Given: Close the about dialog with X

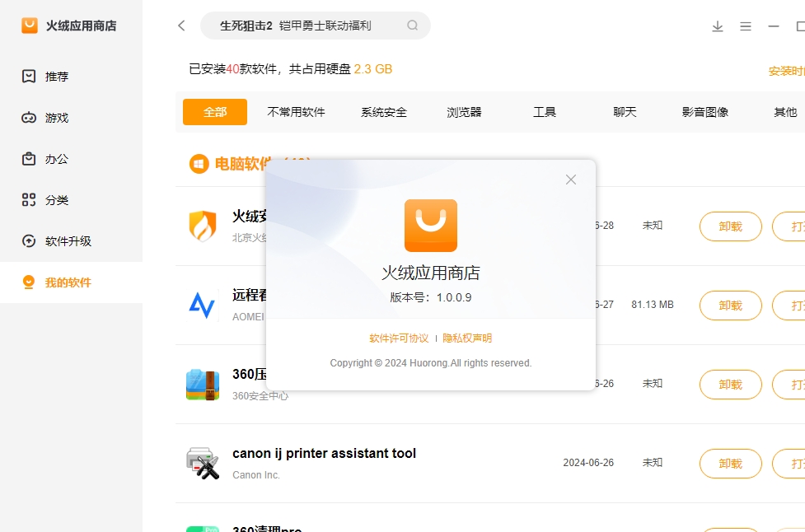Looking at the screenshot, I should tap(571, 180).
